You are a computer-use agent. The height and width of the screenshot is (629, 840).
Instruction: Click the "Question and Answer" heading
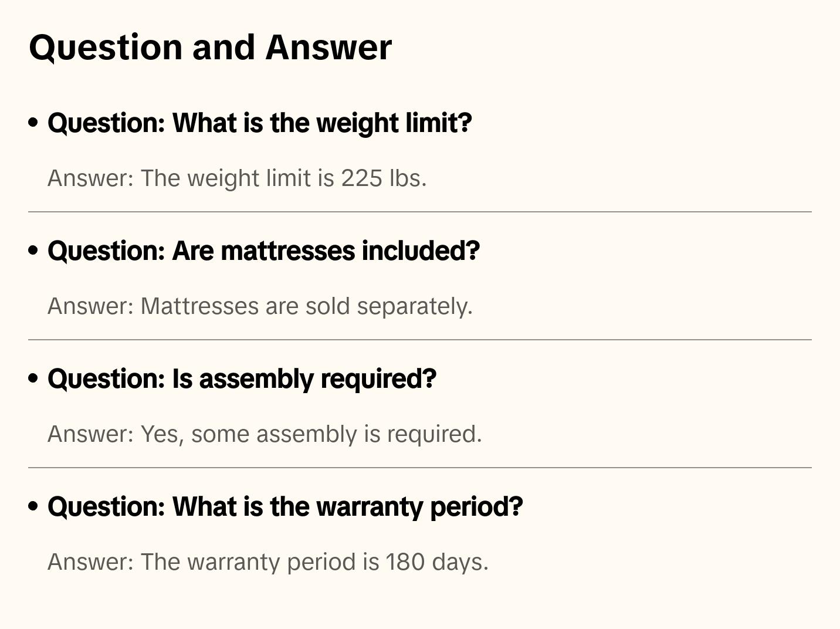210,47
